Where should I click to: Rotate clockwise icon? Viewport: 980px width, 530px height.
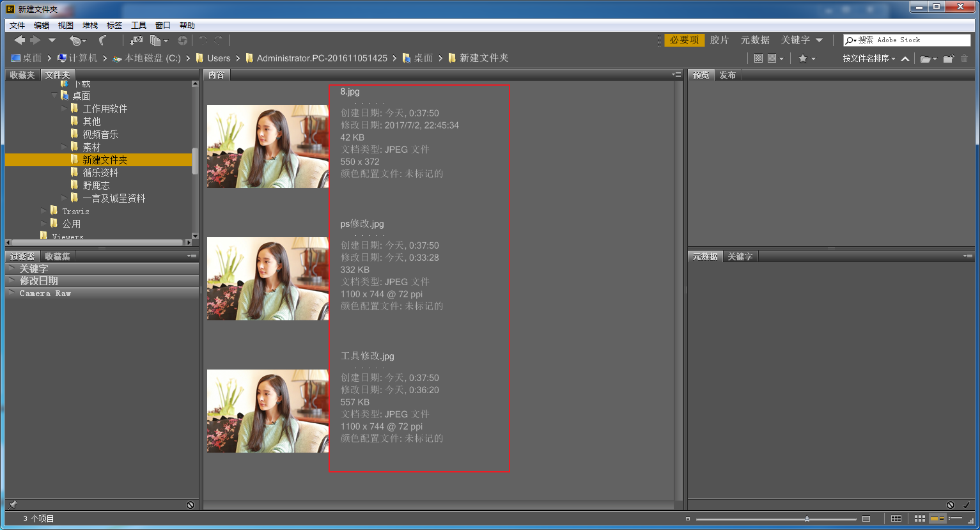pyautogui.click(x=219, y=40)
